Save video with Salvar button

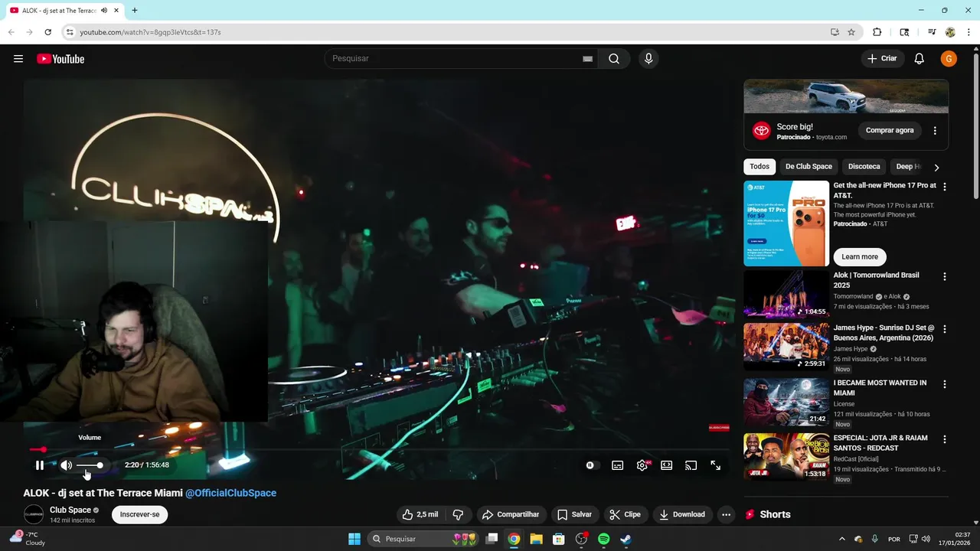574,514
